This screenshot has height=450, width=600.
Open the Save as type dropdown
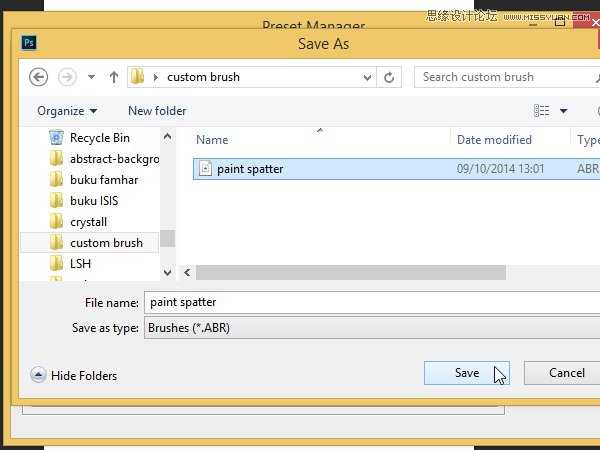point(370,327)
